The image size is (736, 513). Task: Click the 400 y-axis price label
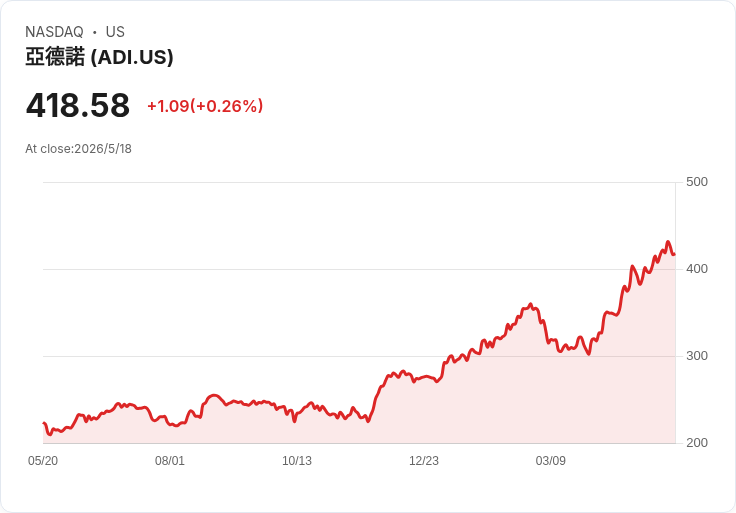697,269
